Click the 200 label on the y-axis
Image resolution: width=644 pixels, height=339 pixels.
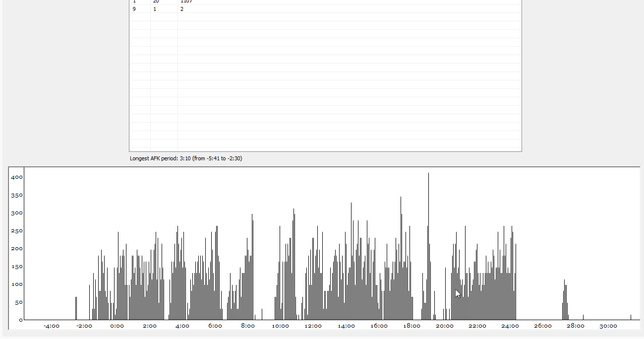coord(17,249)
